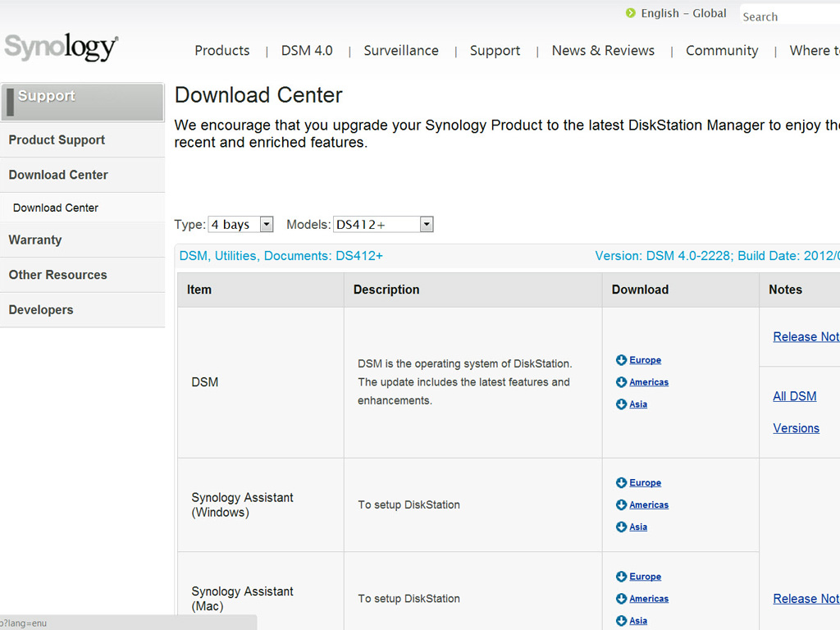Viewport: 840px width, 630px height.
Task: Click the 'To setup DiskStation' text in Mac row
Action: point(409,598)
